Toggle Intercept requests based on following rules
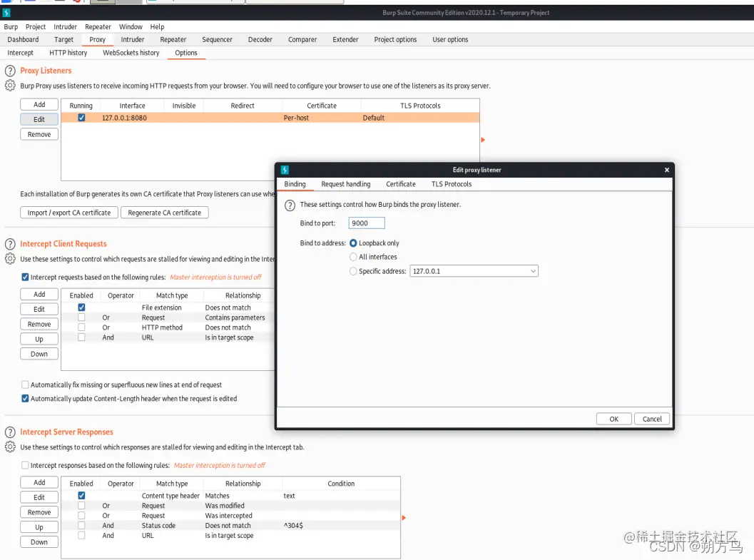Screen dimensions: 754x560 [25, 277]
